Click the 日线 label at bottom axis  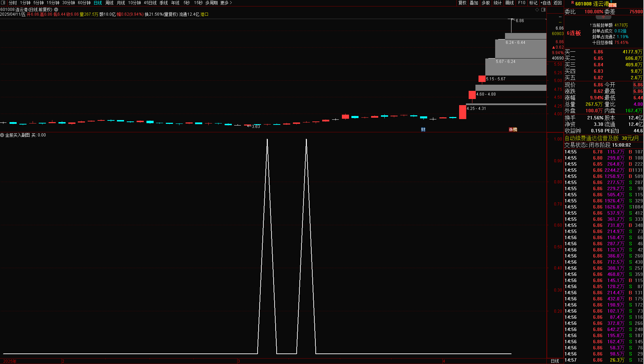point(555,361)
